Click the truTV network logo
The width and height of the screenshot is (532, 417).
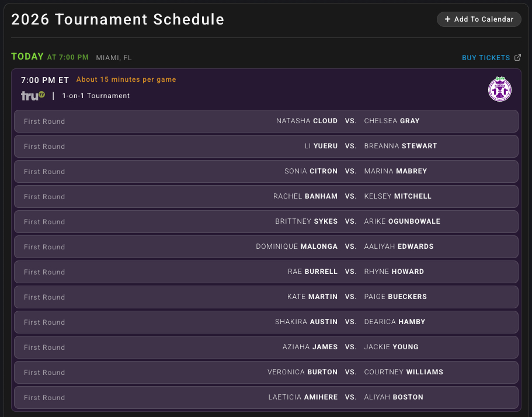pos(33,96)
